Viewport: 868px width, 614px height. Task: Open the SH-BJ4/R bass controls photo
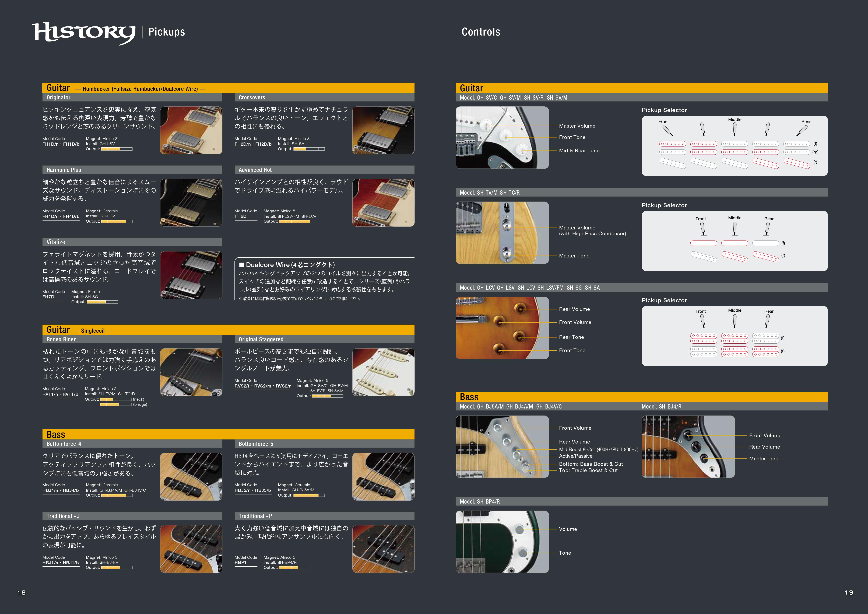pyautogui.click(x=688, y=446)
